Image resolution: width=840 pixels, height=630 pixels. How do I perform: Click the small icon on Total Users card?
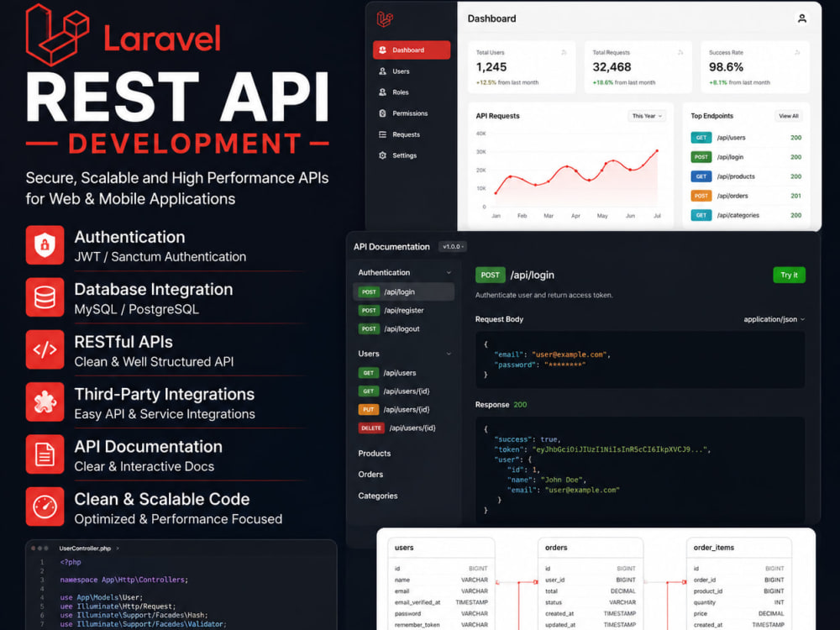(564, 52)
